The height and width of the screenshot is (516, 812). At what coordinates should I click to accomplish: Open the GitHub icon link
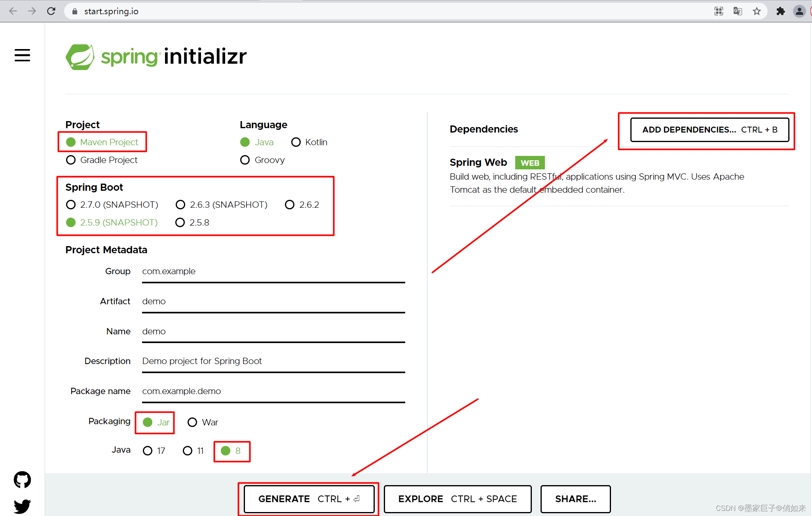(x=22, y=480)
